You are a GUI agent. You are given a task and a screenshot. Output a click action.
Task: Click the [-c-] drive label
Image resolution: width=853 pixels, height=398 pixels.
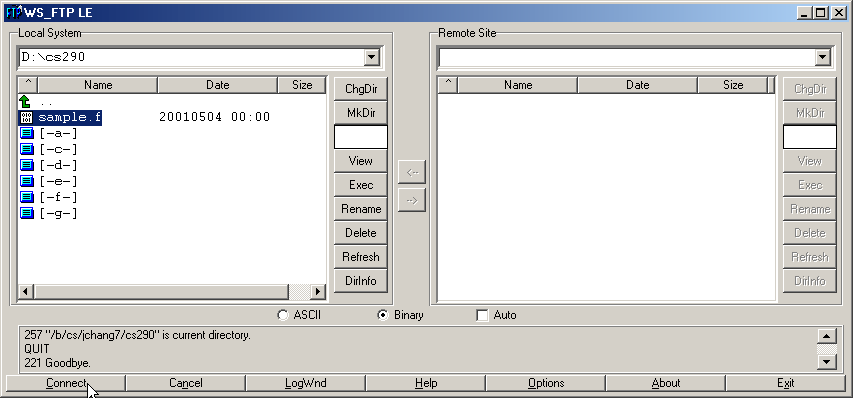(x=58, y=150)
